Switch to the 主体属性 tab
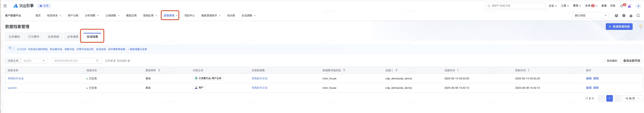Viewport: 644px width, 113px height. click(x=14, y=37)
